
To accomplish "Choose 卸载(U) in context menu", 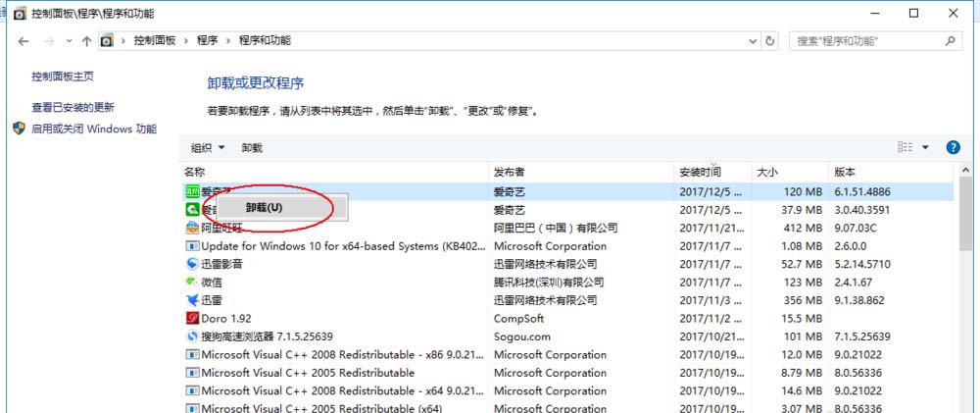I will point(282,207).
